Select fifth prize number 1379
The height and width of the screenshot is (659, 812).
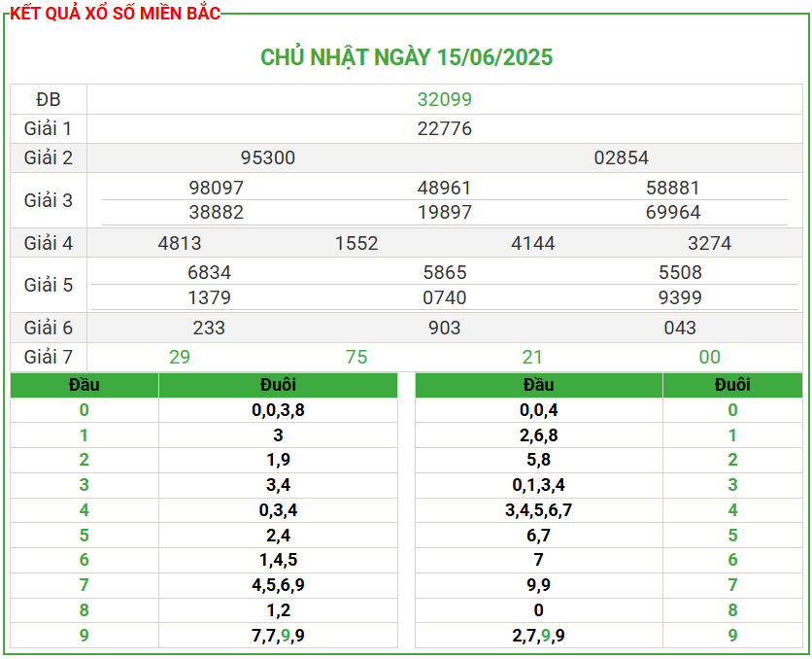click(x=209, y=297)
